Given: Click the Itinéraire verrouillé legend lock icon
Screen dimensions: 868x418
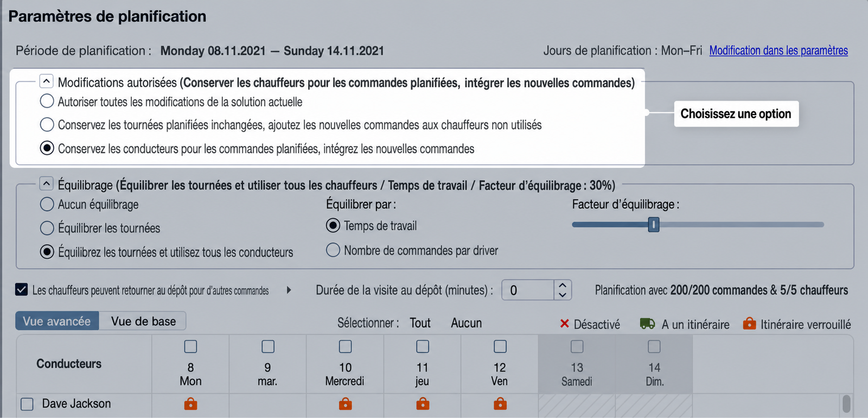Looking at the screenshot, I should click(x=749, y=324).
